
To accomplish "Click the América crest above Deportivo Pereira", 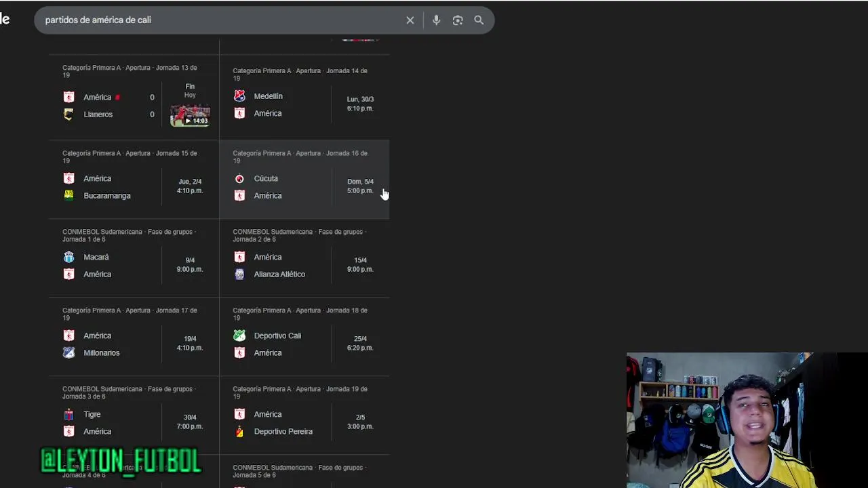I will tap(239, 414).
